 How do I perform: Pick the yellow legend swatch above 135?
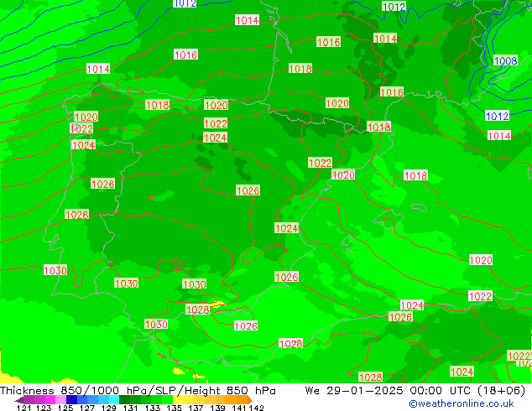178,399
